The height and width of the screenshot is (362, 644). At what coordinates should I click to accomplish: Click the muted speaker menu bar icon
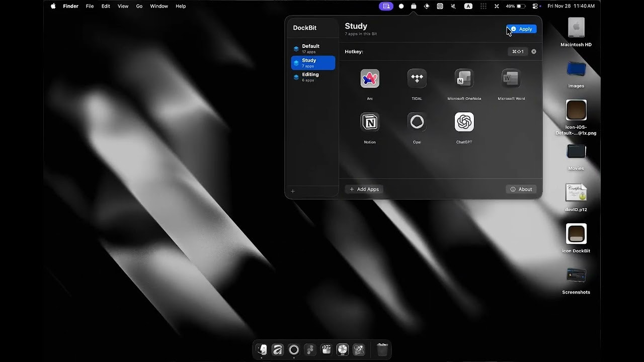tap(453, 6)
